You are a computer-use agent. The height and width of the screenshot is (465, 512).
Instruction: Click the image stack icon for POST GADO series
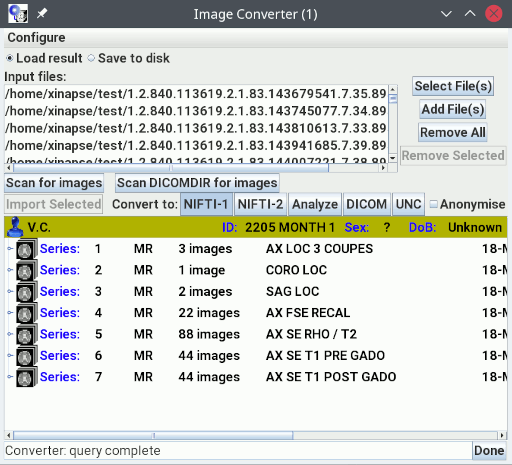coord(26,377)
